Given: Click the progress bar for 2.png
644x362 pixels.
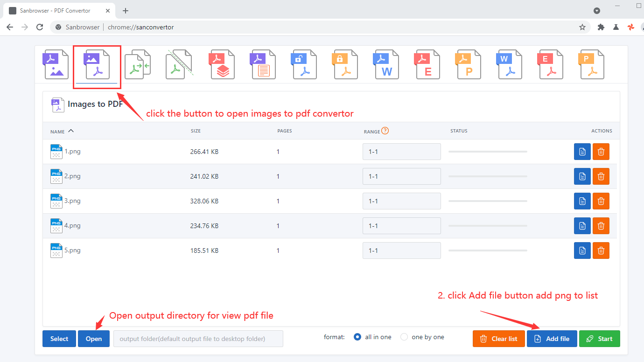Looking at the screenshot, I should point(487,176).
